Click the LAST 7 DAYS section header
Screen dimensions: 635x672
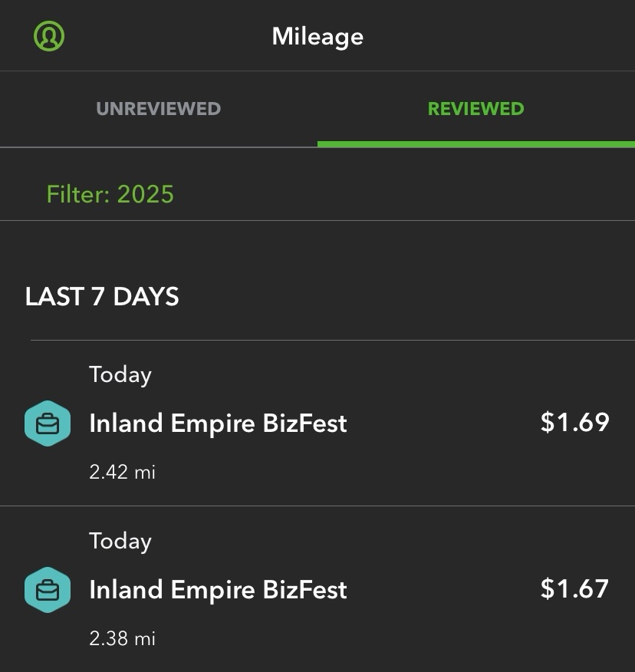102,297
